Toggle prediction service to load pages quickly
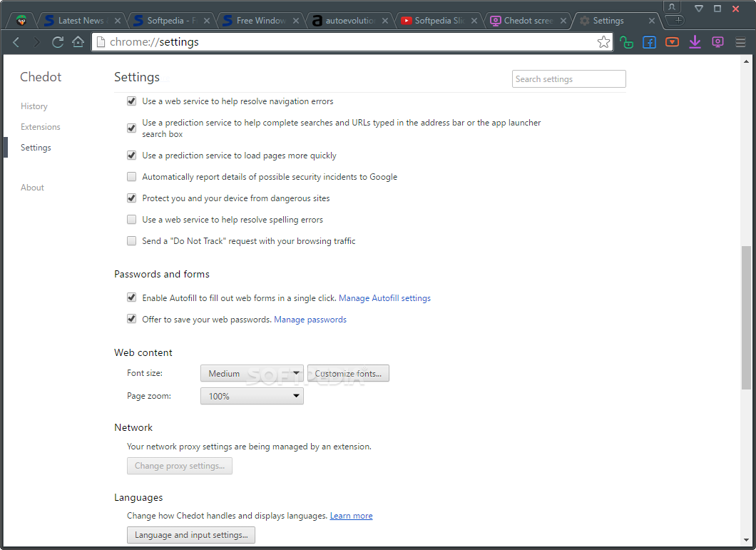The height and width of the screenshot is (550, 756). pyautogui.click(x=131, y=155)
